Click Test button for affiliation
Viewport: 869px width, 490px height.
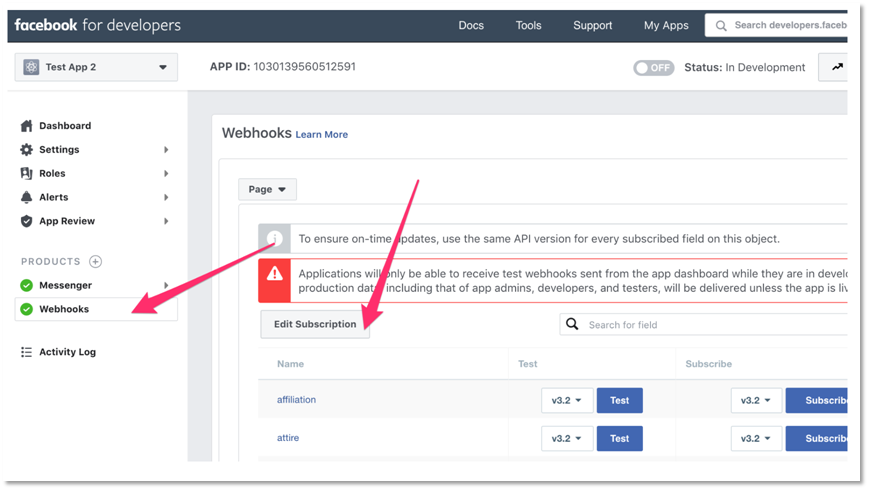[620, 400]
